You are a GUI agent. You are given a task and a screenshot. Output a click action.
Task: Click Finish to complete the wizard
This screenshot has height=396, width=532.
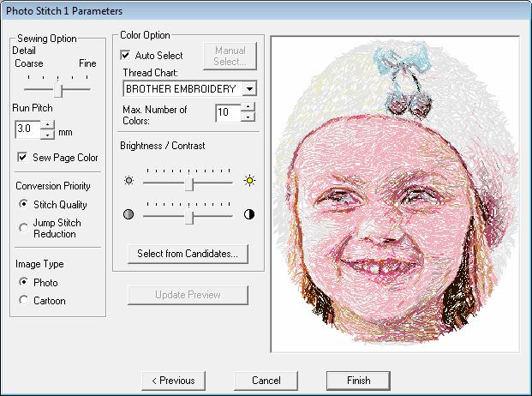click(x=358, y=381)
